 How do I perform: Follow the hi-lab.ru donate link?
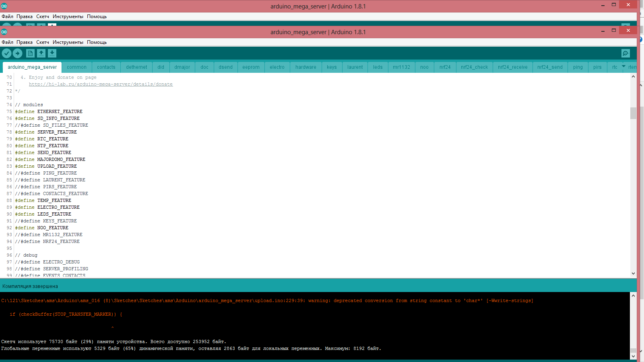click(101, 84)
